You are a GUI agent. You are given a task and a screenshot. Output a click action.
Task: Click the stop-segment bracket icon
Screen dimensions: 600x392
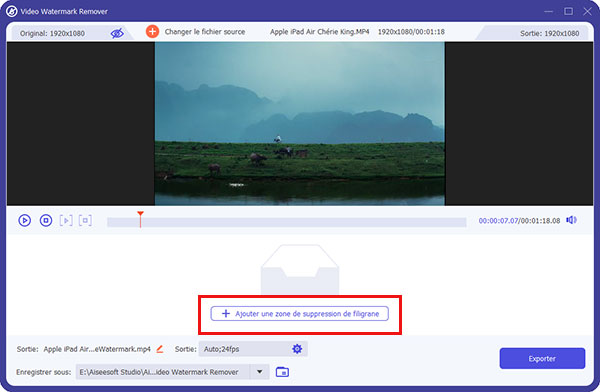(x=85, y=220)
